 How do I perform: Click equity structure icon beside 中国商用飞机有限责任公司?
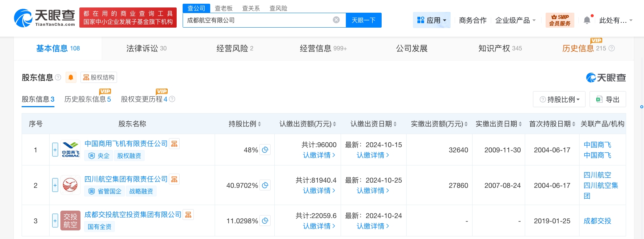pyautogui.click(x=174, y=144)
